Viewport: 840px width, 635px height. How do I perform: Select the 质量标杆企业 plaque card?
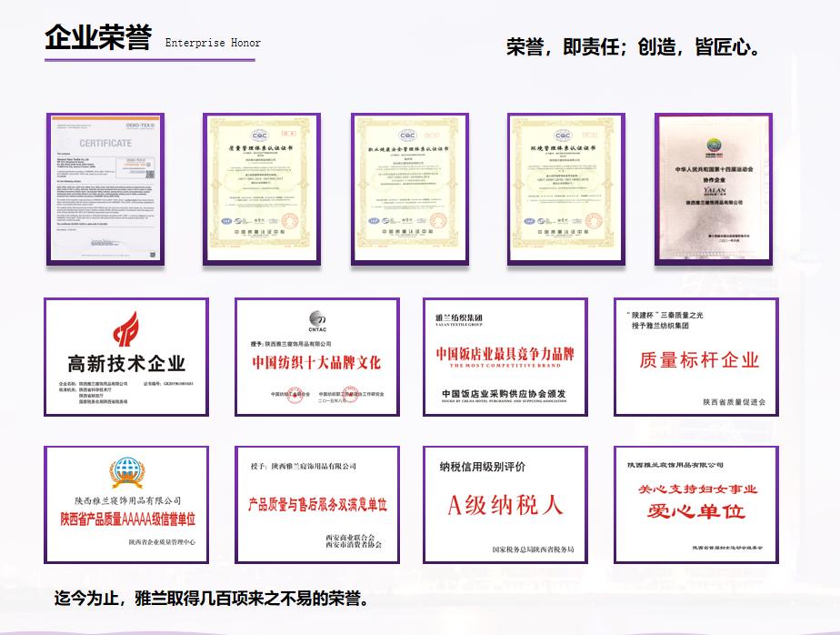click(x=696, y=358)
